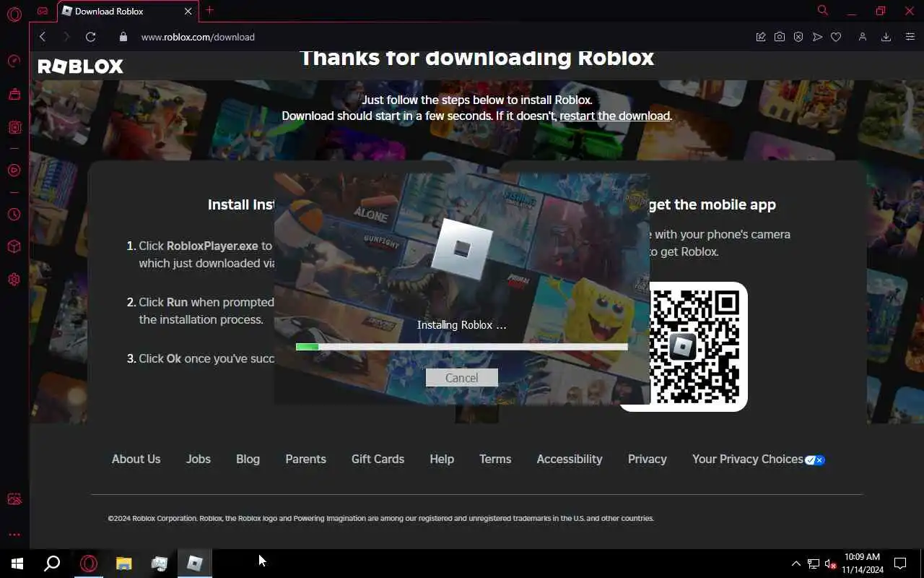Select the Download Roblox tab
Image resolution: width=924 pixels, height=578 pixels.
(x=126, y=11)
